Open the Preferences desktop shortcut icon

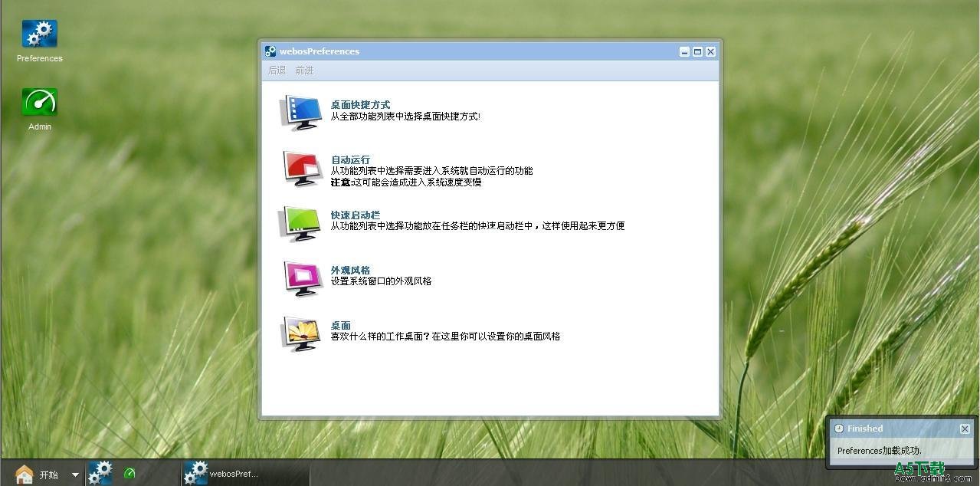(x=40, y=33)
